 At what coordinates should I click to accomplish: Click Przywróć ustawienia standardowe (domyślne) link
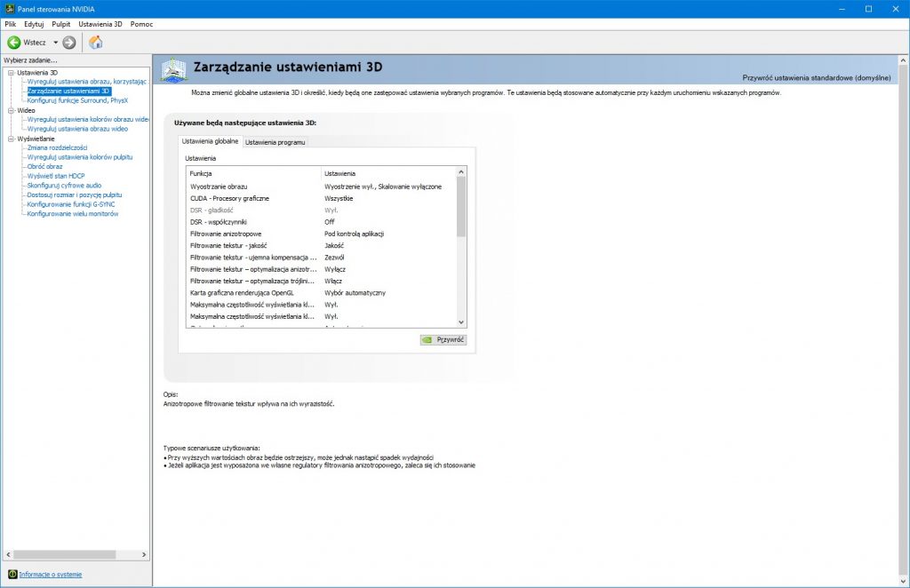(x=816, y=77)
